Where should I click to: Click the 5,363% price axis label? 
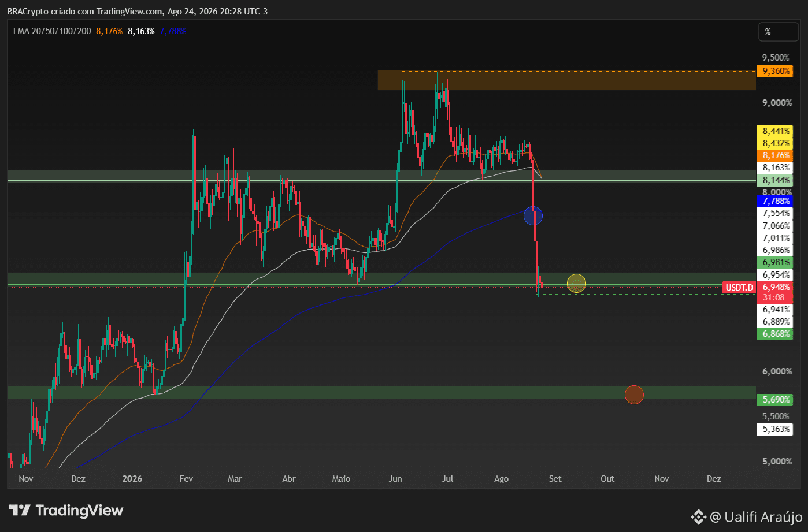tap(774, 429)
